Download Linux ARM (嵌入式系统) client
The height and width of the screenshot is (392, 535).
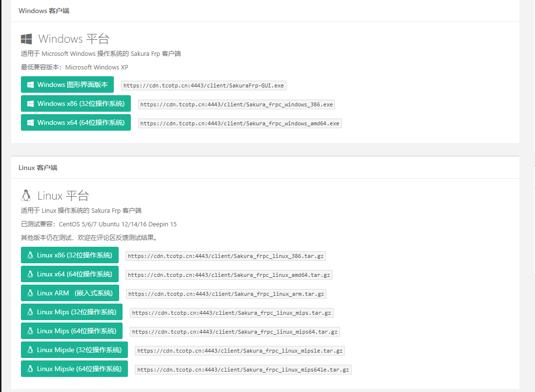[x=70, y=293]
